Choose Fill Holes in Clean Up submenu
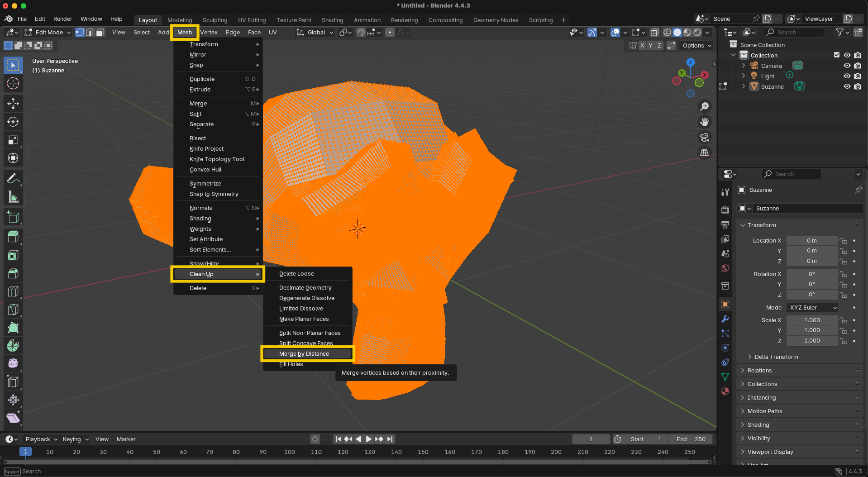 click(308, 364)
